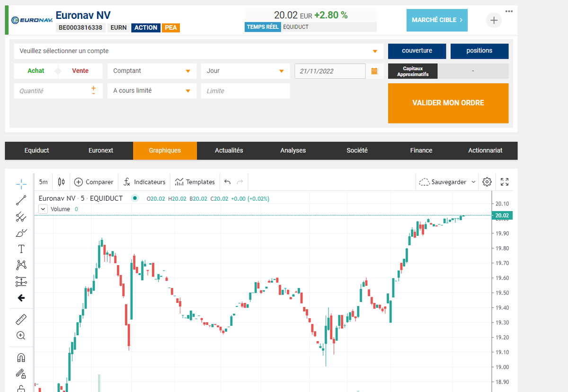Activate the zoom in tool

(x=21, y=336)
